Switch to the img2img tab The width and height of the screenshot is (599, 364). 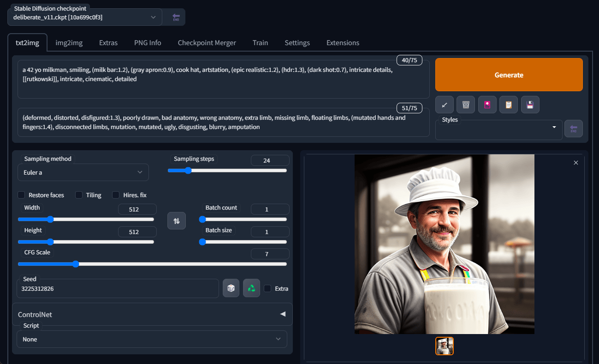click(x=69, y=43)
